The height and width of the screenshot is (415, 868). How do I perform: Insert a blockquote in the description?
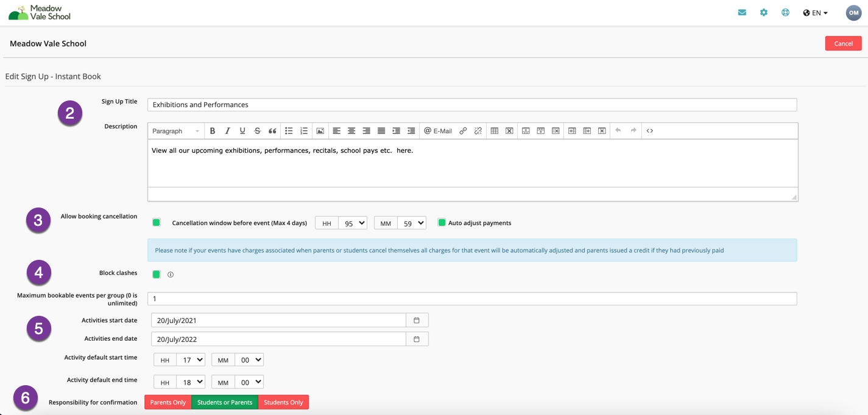272,131
